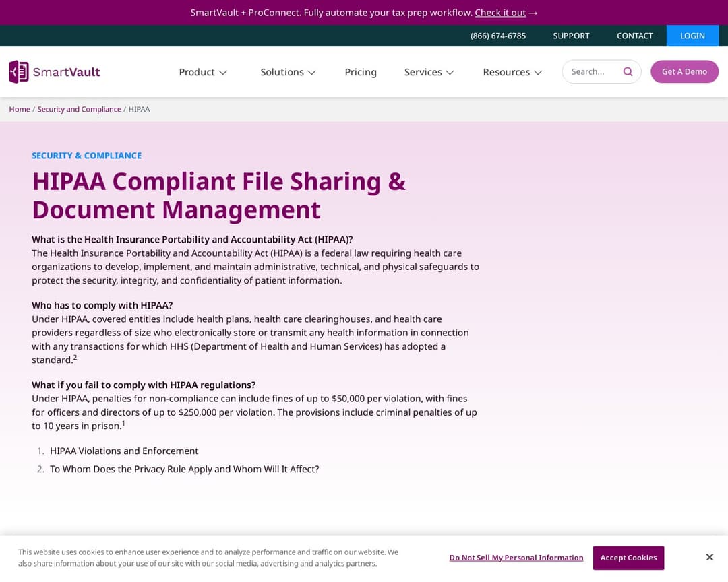The height and width of the screenshot is (582, 728).
Task: Expand the Services dropdown chevron
Action: tap(450, 72)
